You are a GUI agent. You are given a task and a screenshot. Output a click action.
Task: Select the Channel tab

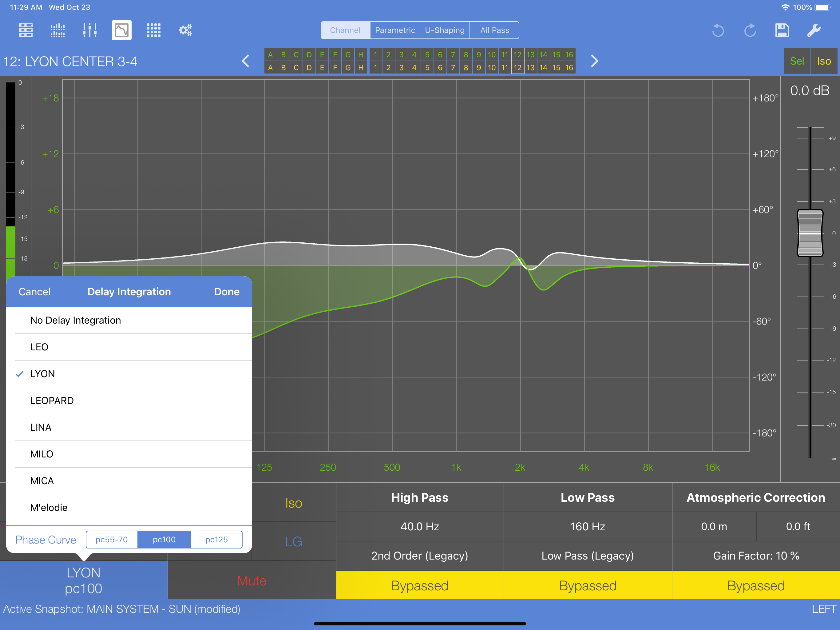pos(345,30)
